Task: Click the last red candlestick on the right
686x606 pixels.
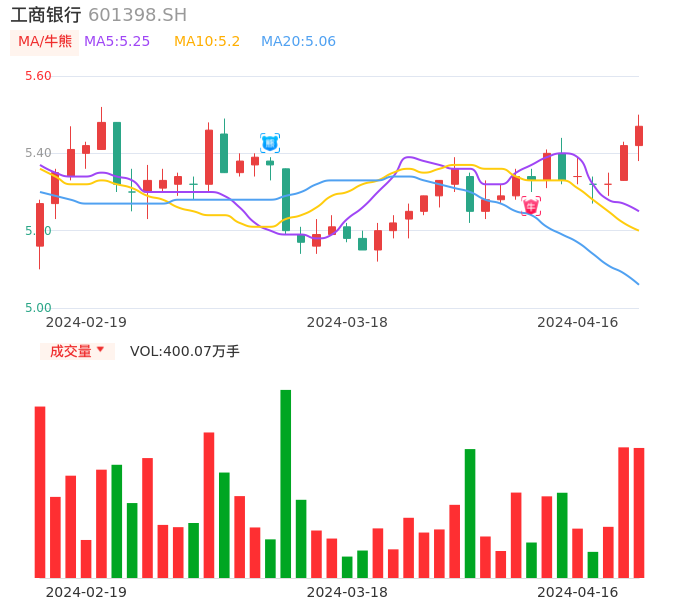Action: tap(639, 135)
